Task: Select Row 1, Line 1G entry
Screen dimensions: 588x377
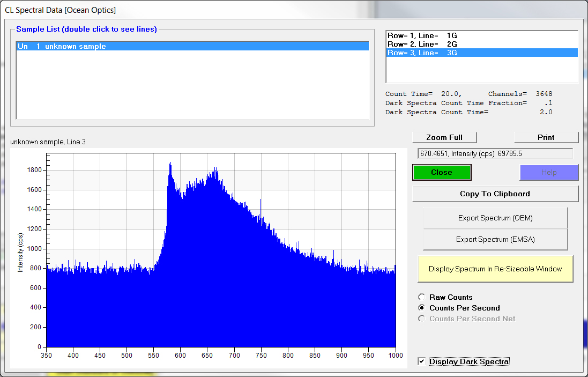Action: pyautogui.click(x=422, y=35)
